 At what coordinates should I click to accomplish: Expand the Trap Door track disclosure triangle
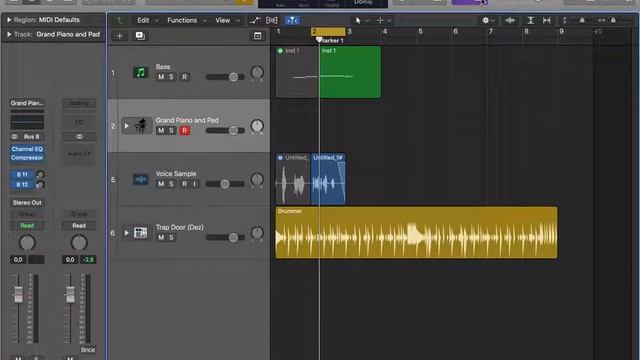tap(127, 233)
